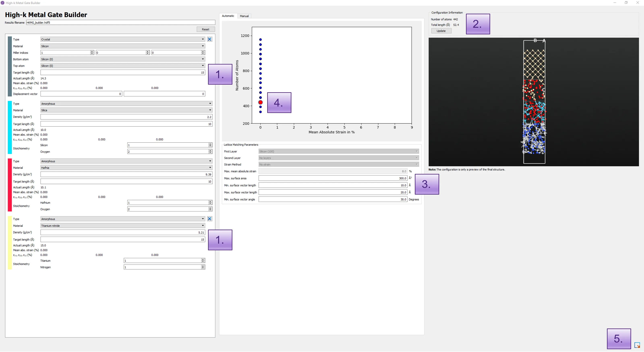
Task: Click the app icon in title bar
Action: point(2,3)
